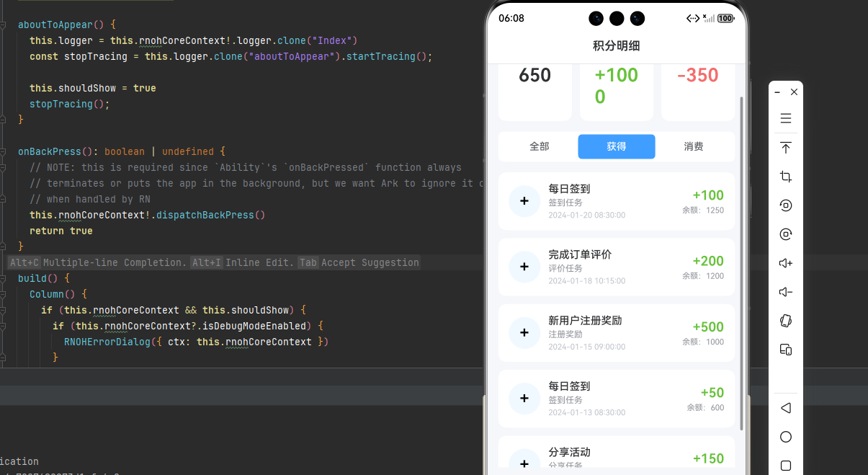The height and width of the screenshot is (475, 868).
Task: Tap plus icon on 新用户注册奖励 card
Action: (524, 333)
